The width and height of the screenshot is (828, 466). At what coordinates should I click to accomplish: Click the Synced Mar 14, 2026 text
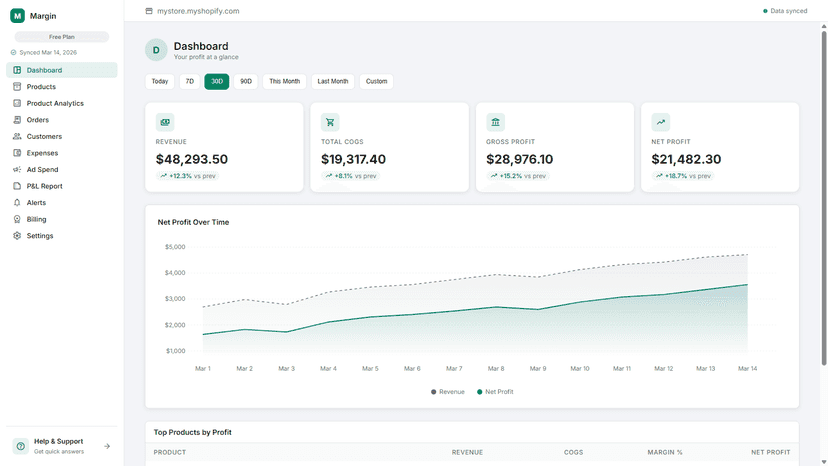(48, 52)
